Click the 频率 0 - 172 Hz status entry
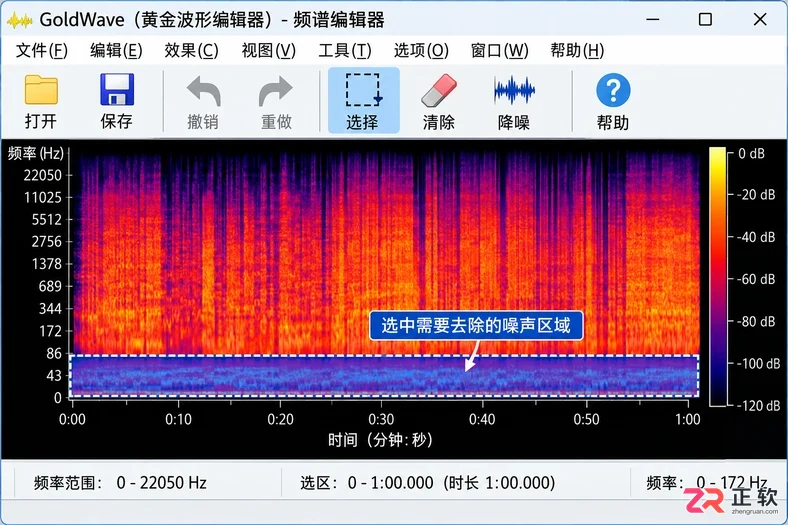 707,483
